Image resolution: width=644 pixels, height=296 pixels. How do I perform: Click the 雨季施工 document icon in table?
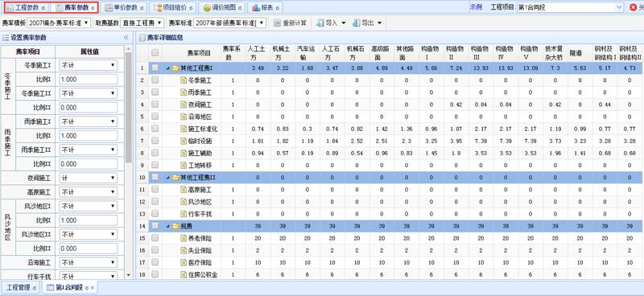tap(184, 92)
